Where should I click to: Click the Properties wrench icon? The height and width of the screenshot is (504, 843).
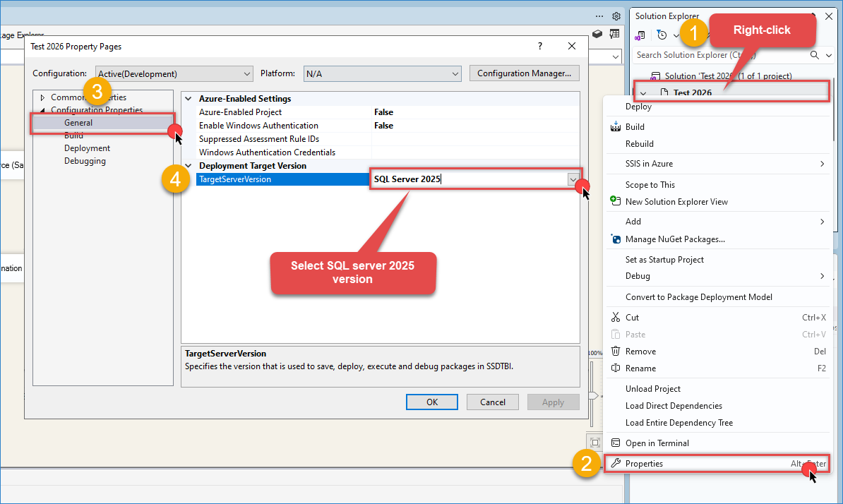[x=615, y=464]
